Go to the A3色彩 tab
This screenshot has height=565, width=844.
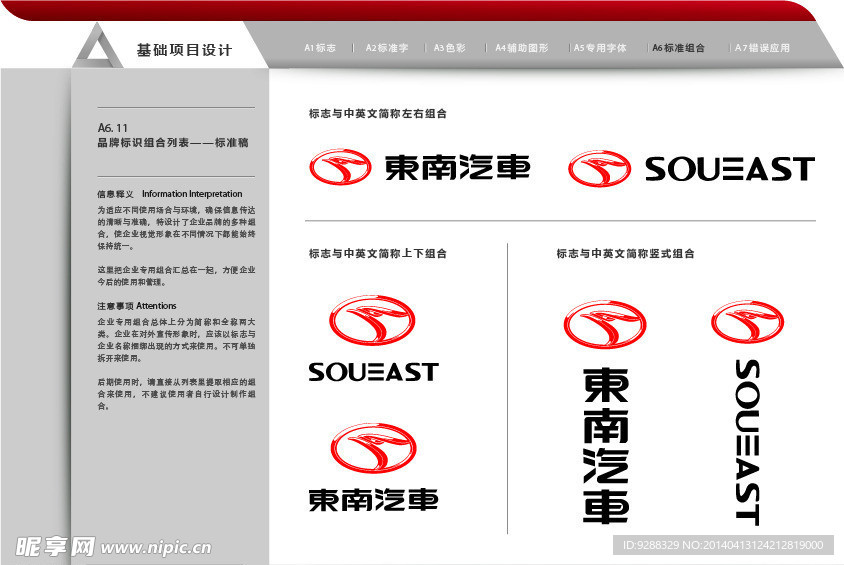tap(449, 48)
